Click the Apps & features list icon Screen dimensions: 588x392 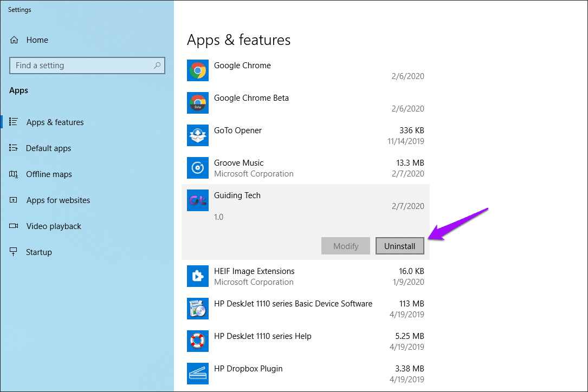[x=14, y=122]
